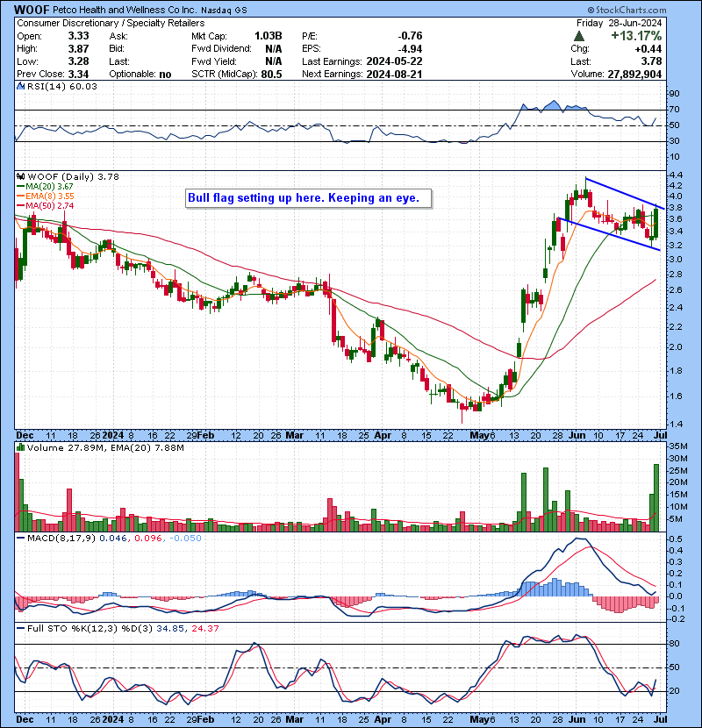Click the MACD value 0.046
This screenshot has width=702, height=728.
pos(114,539)
